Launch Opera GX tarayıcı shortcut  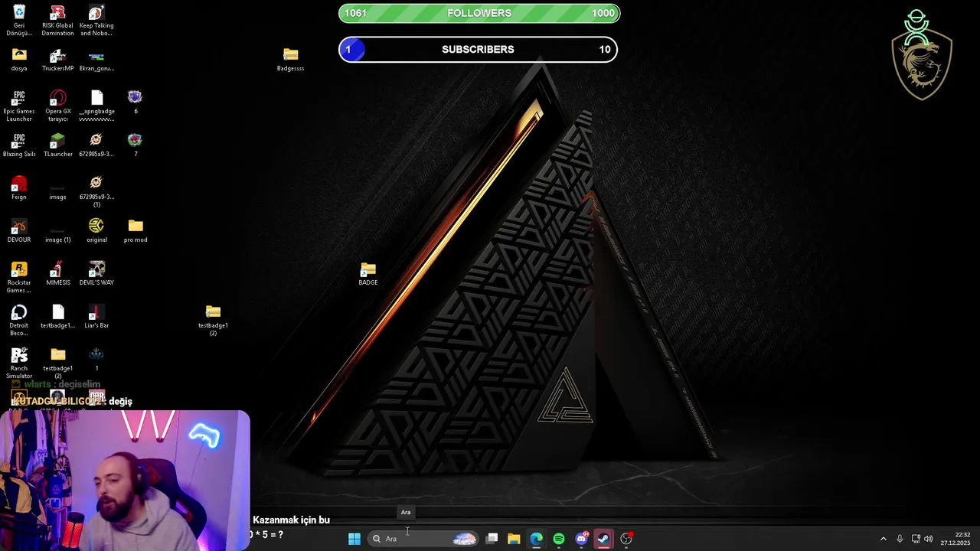point(57,106)
